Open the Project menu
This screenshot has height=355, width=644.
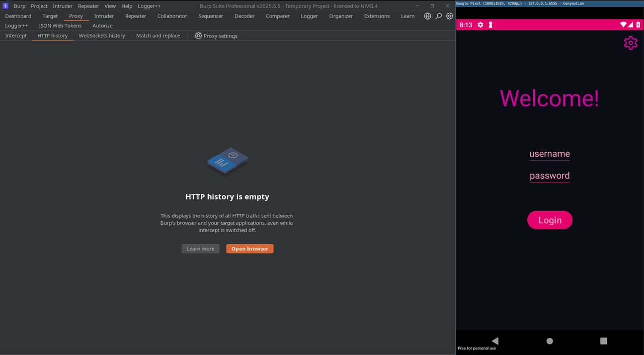click(39, 6)
